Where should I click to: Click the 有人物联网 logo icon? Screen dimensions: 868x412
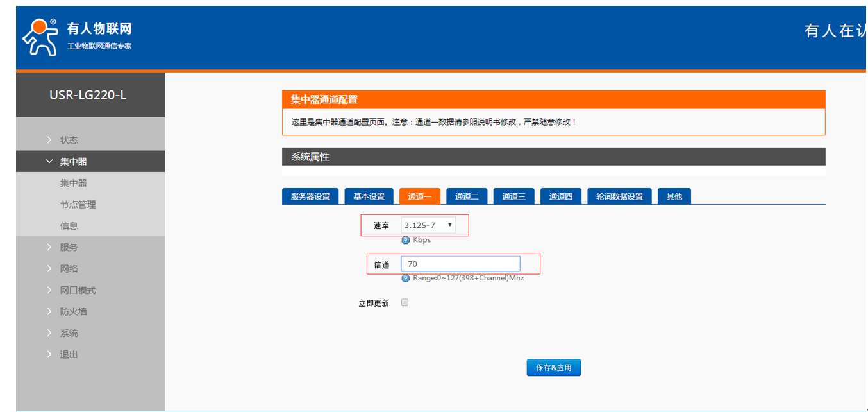pyautogui.click(x=40, y=36)
